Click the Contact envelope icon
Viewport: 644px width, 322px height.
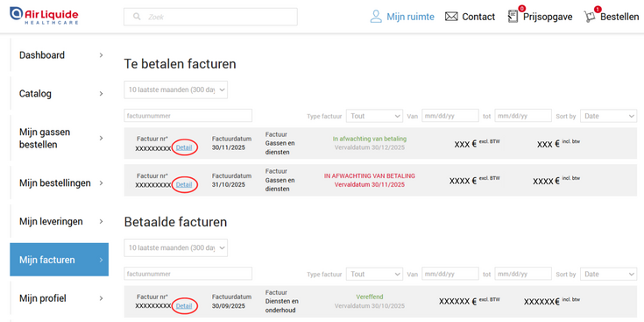coord(451,17)
